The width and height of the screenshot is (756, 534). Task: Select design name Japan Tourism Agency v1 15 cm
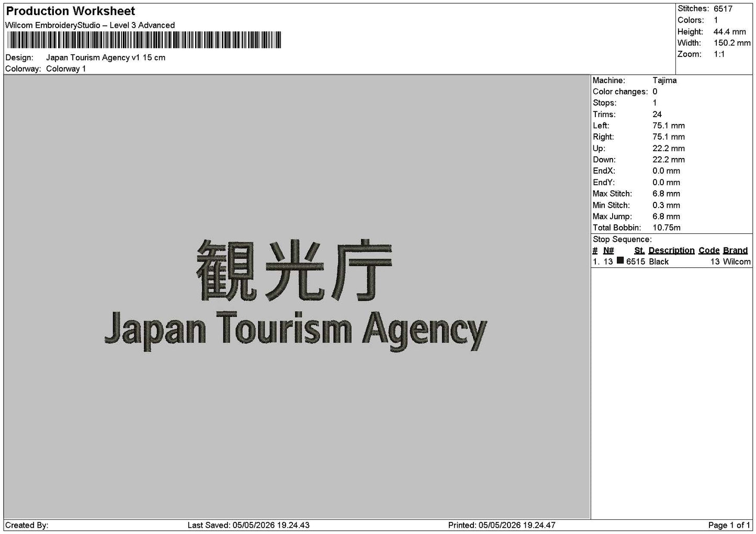(106, 58)
